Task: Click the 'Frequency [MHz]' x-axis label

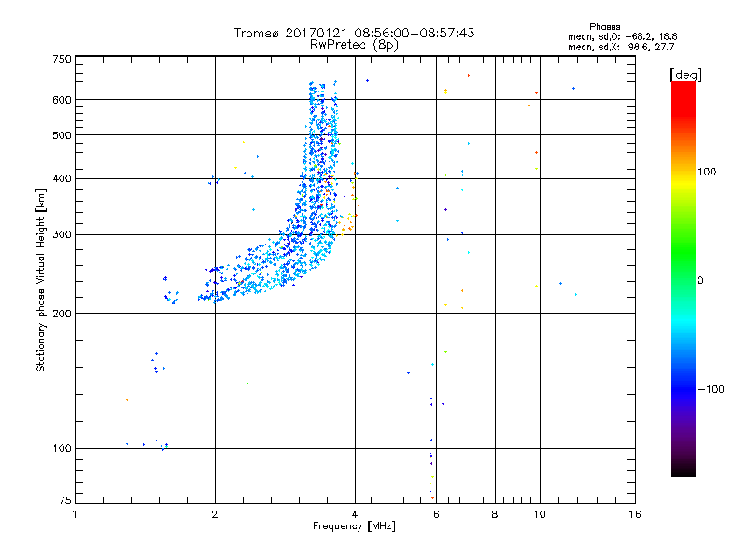Action: pyautogui.click(x=354, y=525)
